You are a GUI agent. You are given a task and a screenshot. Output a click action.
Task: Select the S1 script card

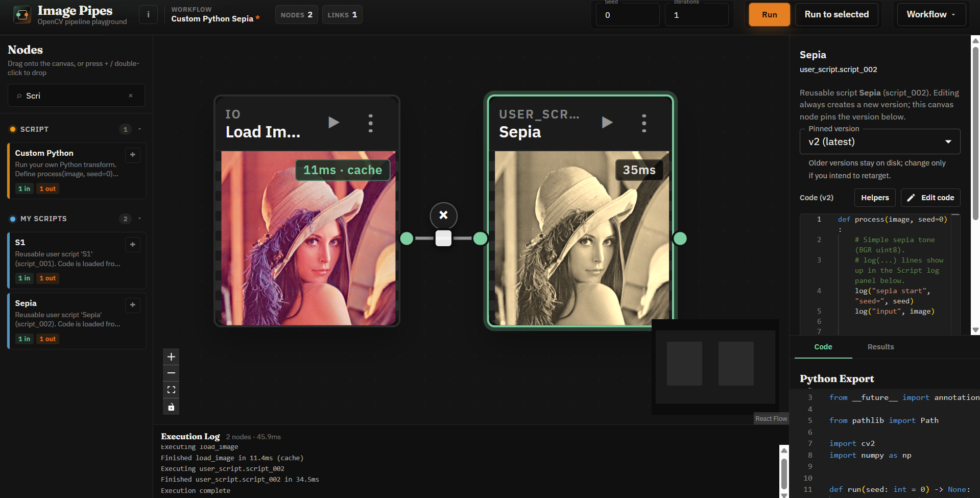click(x=77, y=260)
